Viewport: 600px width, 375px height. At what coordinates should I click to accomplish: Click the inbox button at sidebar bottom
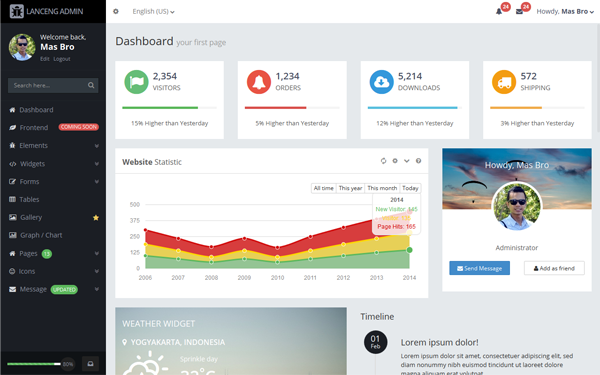(x=90, y=364)
